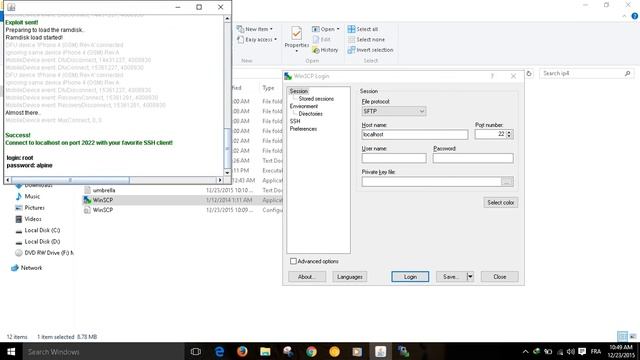Open the Windows Start menu
The height and width of the screenshot is (360, 640).
11,351
